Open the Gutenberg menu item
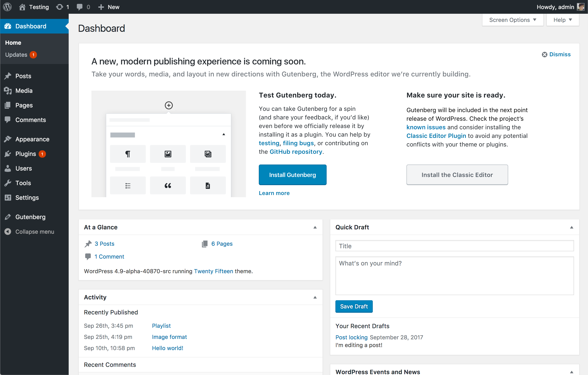The width and height of the screenshot is (588, 375). 34,217
